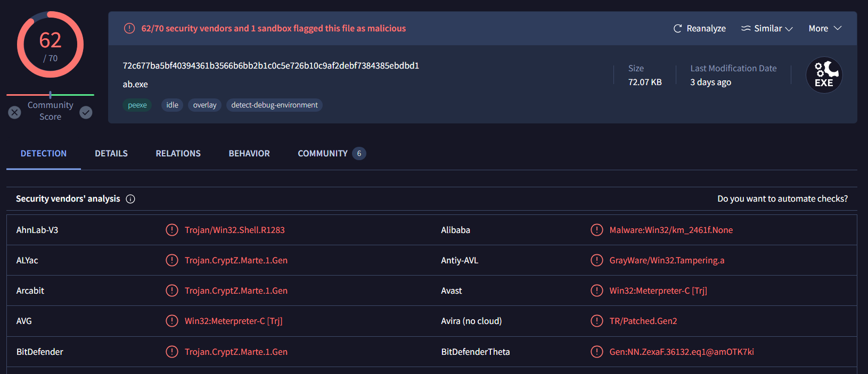Image resolution: width=868 pixels, height=374 pixels.
Task: Click the alert icon next to AhnLab-V3 detection
Action: tap(171, 230)
